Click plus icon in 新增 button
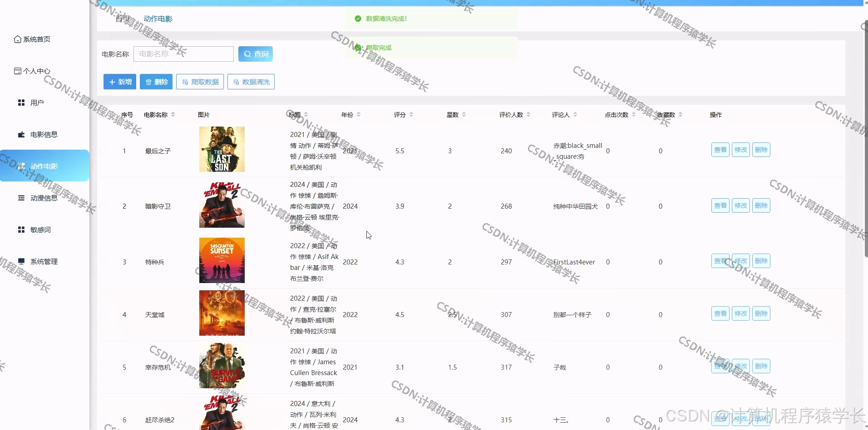This screenshot has height=430, width=868. (112, 82)
